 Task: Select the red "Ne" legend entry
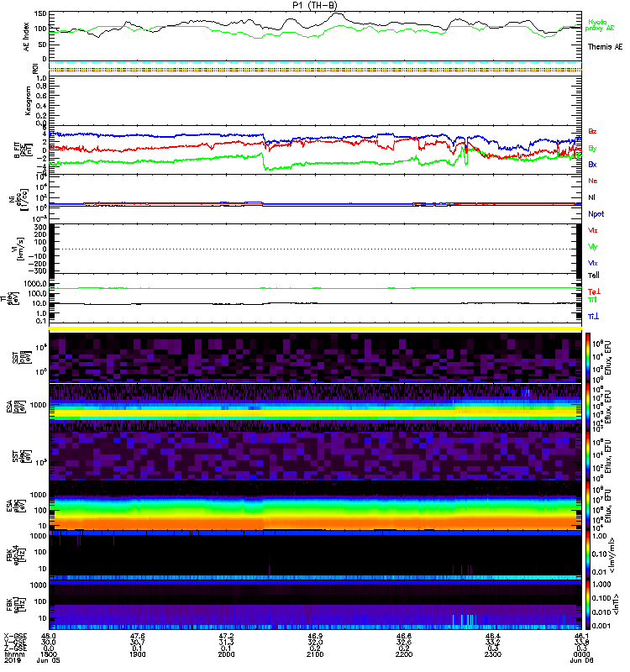(x=593, y=181)
